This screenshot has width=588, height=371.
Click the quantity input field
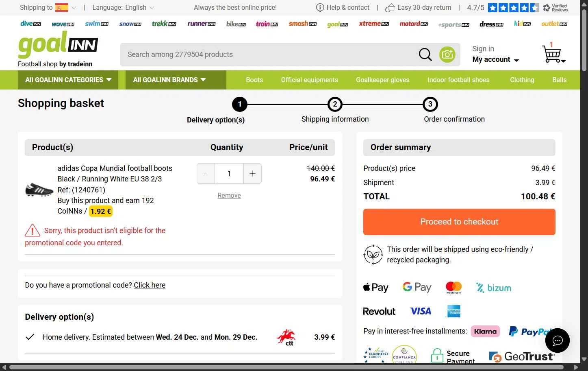[229, 174]
